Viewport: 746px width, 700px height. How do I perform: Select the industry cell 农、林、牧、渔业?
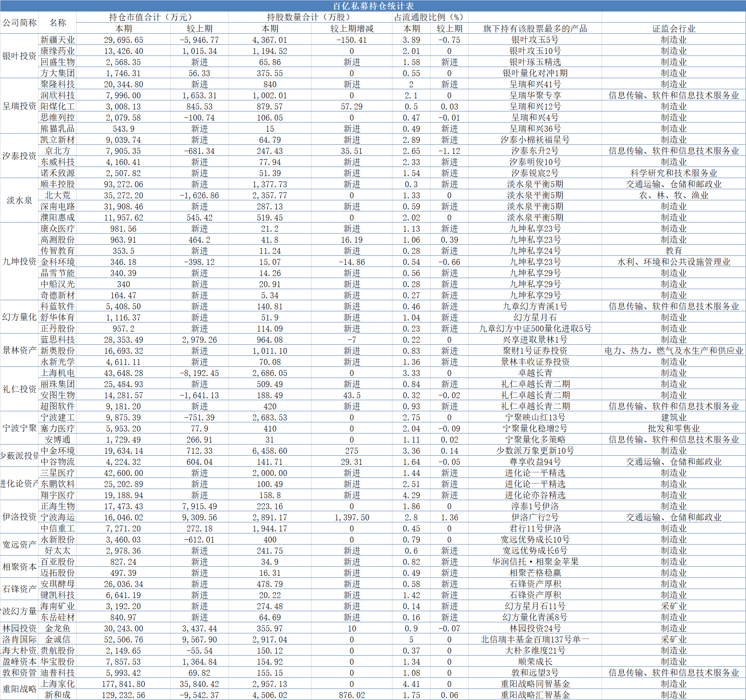pyautogui.click(x=674, y=195)
